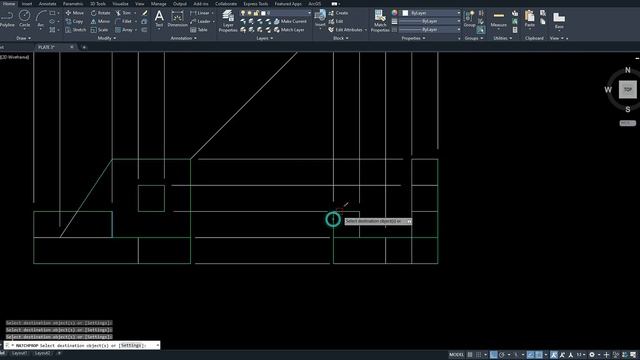Open Layer Properties manager
Screen dimensions: 640x360
pyautogui.click(x=228, y=21)
